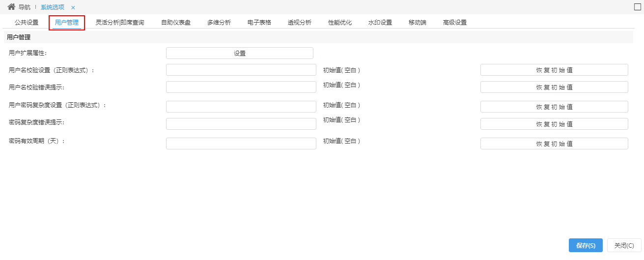644x260 pixels.
Task: Go to the 性能优化 tab
Action: click(340, 23)
